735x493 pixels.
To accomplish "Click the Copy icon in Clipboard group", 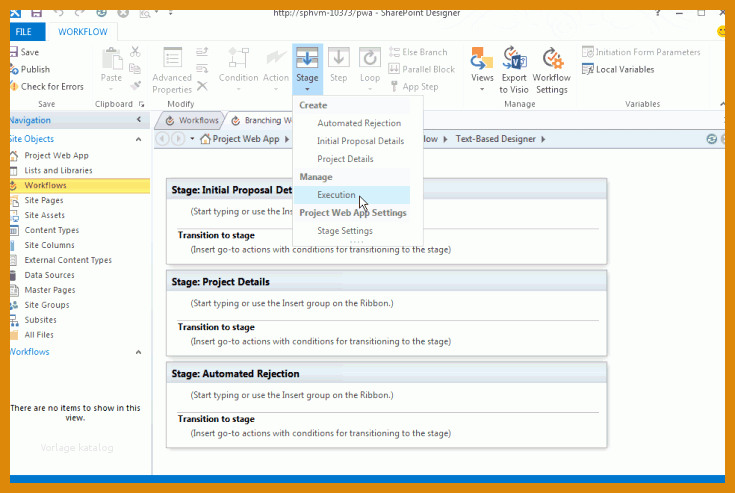I will 135,69.
